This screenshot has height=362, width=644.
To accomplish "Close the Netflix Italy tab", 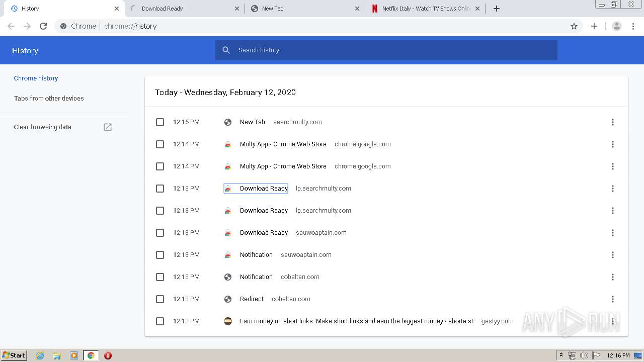I will pyautogui.click(x=477, y=9).
